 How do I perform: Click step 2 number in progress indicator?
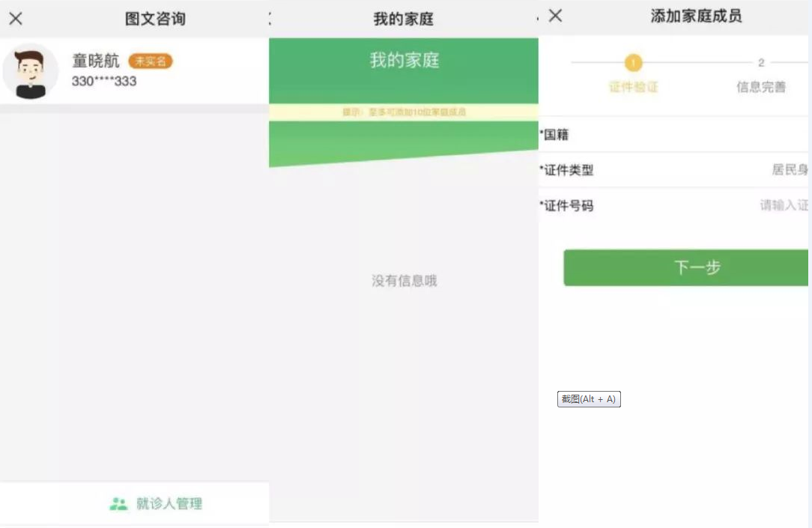pyautogui.click(x=761, y=63)
